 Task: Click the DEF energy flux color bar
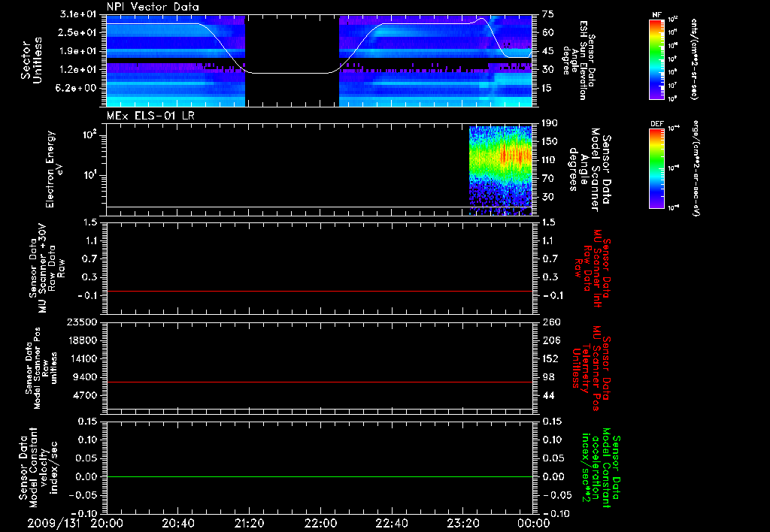point(656,168)
